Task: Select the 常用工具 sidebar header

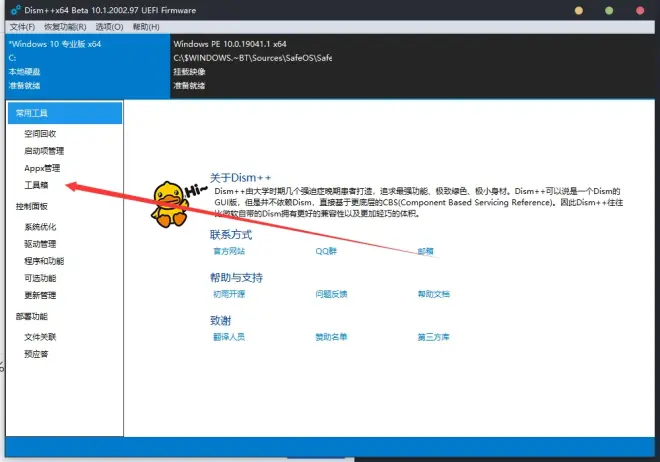Action: pyautogui.click(x=65, y=113)
